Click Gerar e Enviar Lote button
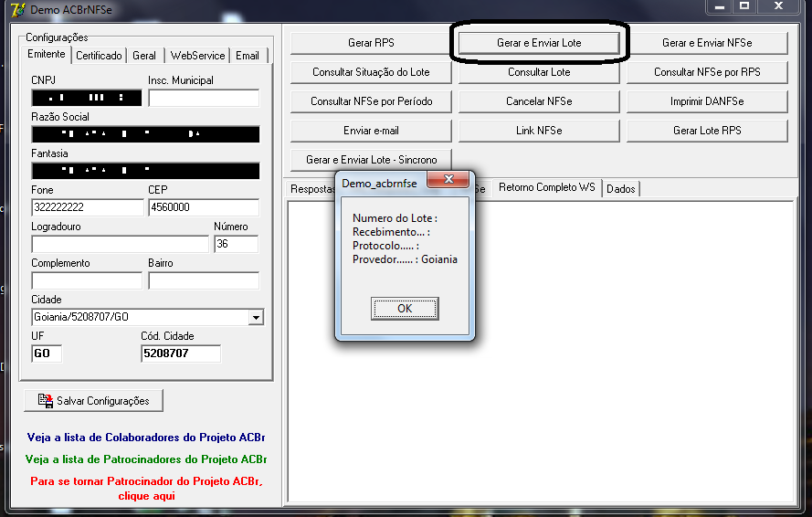The image size is (812, 517). point(539,43)
